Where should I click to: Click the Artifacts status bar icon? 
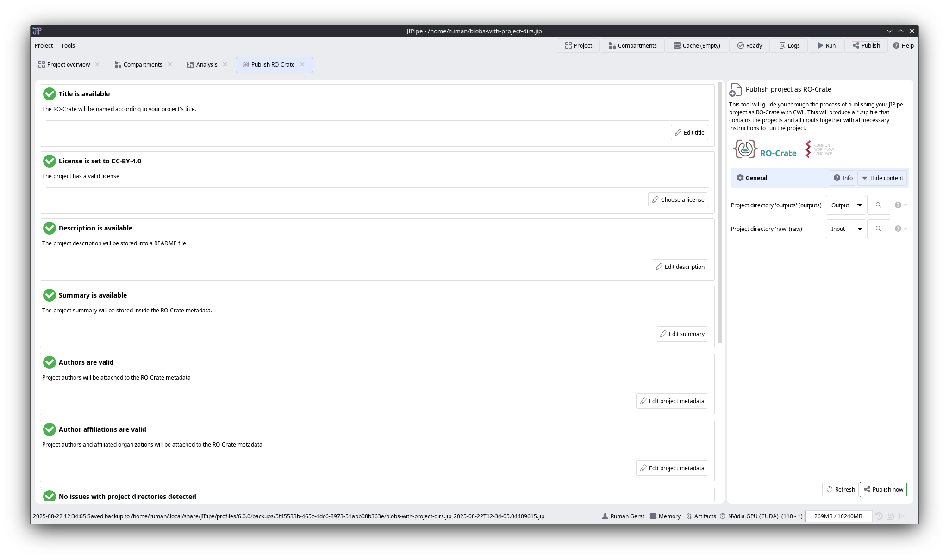coord(689,516)
